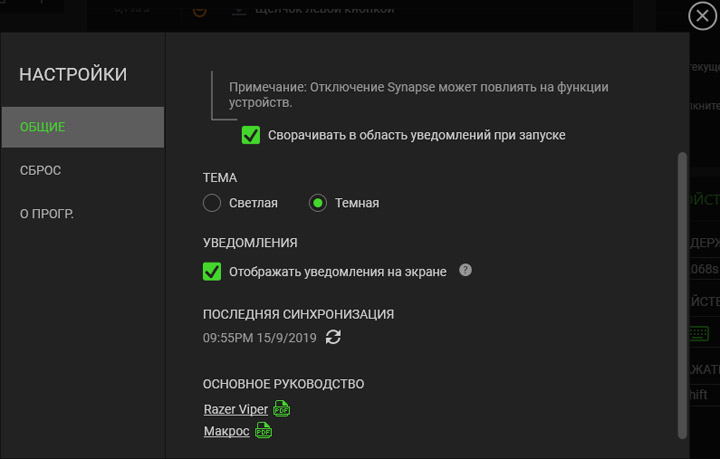Click the Светлая theme label
Screen dimensions: 720x459
253,203
